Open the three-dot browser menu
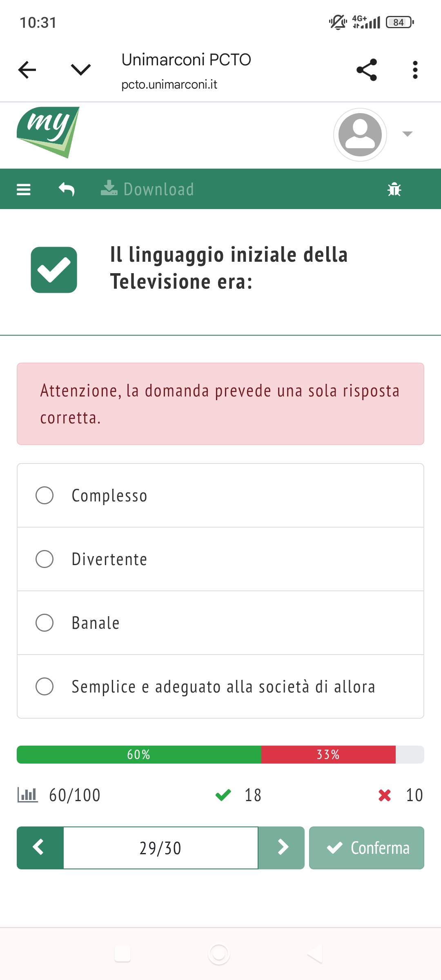 (x=415, y=70)
